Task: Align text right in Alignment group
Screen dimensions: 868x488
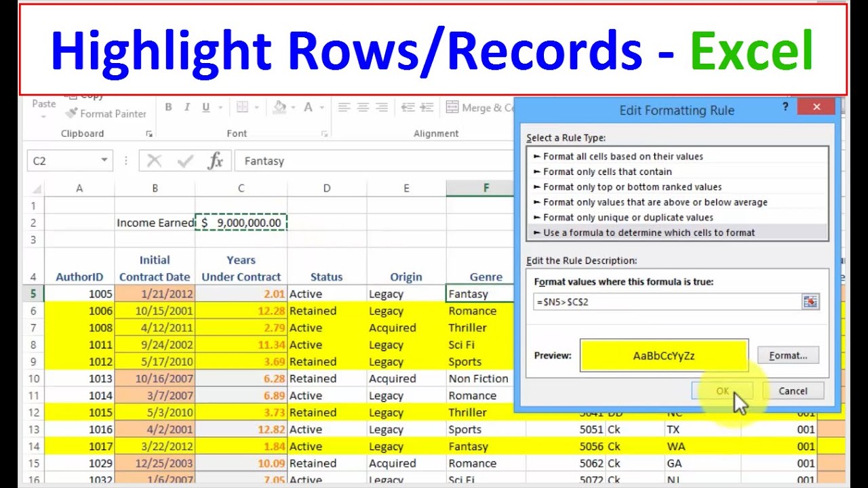Action: click(382, 107)
